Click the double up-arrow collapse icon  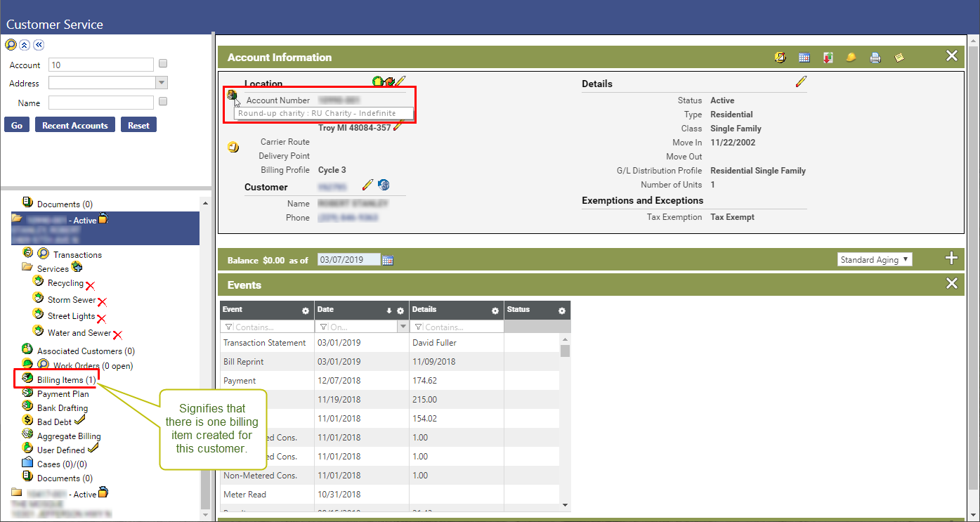click(25, 44)
